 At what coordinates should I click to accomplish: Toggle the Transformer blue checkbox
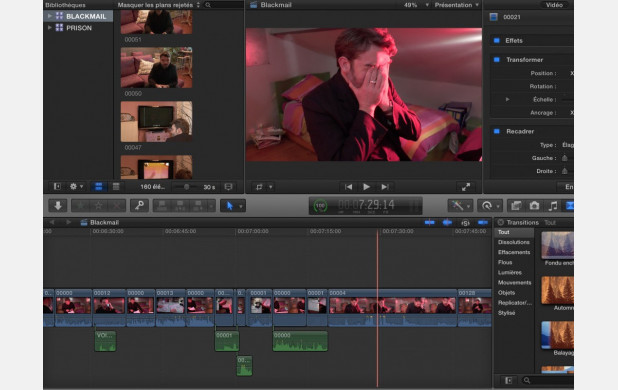pyautogui.click(x=497, y=59)
